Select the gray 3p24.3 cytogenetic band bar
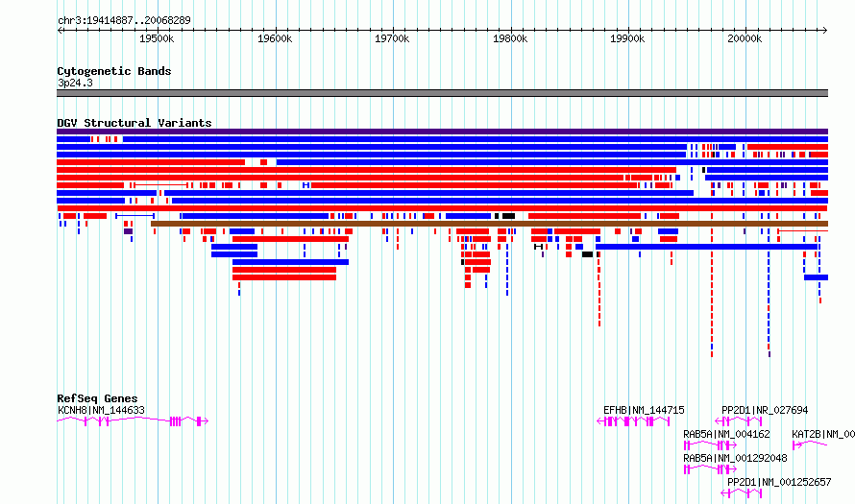 click(442, 93)
